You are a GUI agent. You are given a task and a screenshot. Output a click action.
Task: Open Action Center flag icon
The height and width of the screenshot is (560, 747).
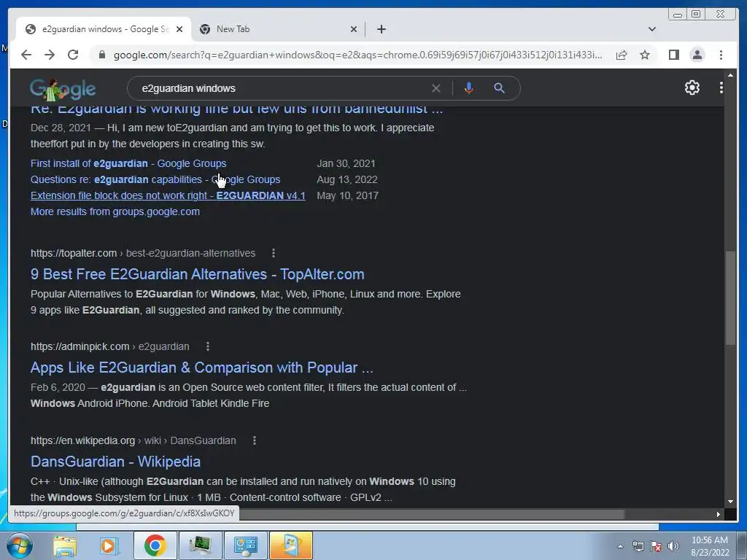coord(656,546)
